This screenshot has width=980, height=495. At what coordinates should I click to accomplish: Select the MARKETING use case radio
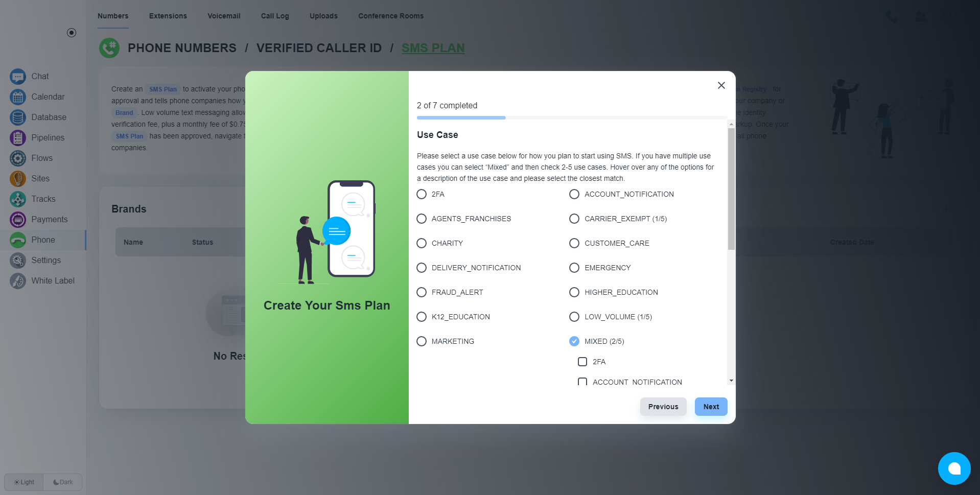coord(422,341)
